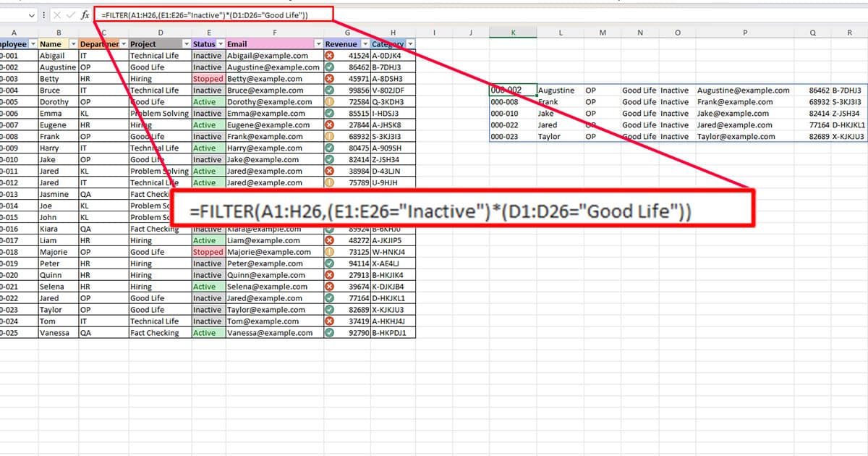The height and width of the screenshot is (456, 868).
Task: Click the green check icon in Vanessa's revenue cell
Action: (x=331, y=332)
